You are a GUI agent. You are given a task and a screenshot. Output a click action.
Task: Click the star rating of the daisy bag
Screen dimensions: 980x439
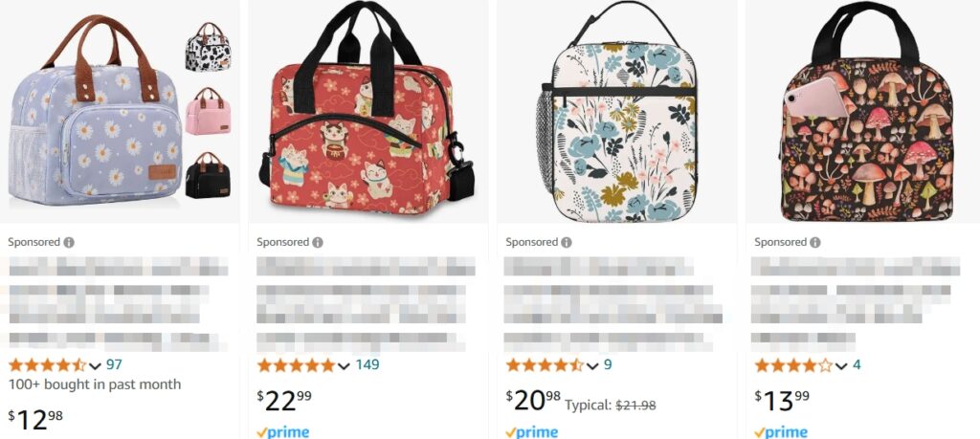(x=47, y=365)
